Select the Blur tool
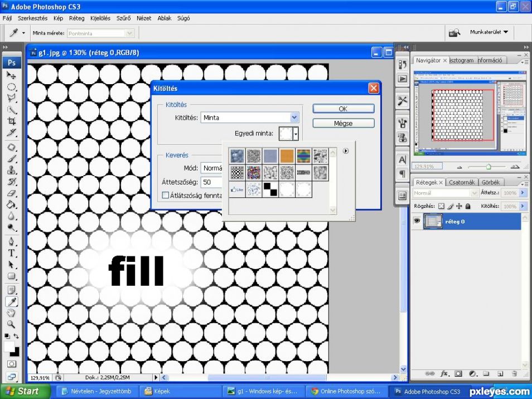 (12, 216)
